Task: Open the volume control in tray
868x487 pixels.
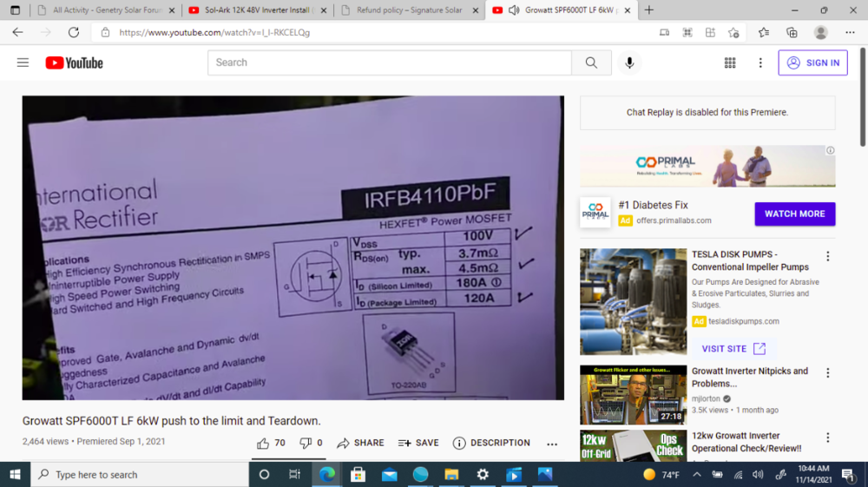Action: coord(759,474)
